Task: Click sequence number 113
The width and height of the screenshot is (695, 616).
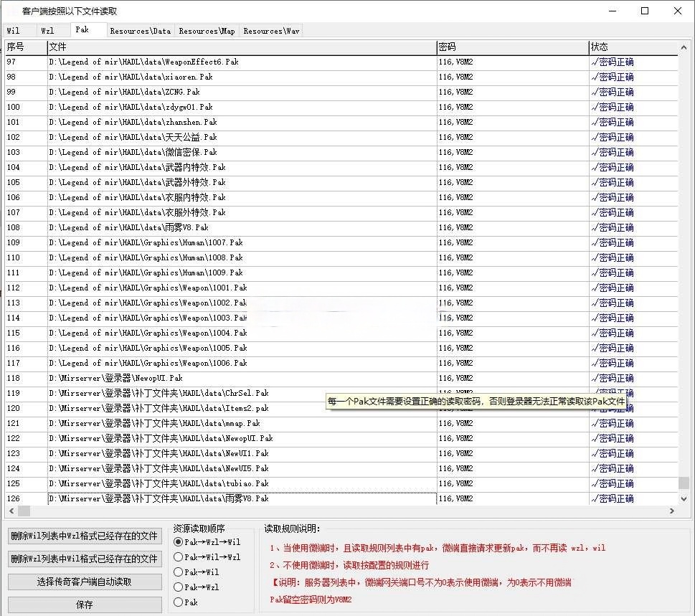Action: [14, 303]
